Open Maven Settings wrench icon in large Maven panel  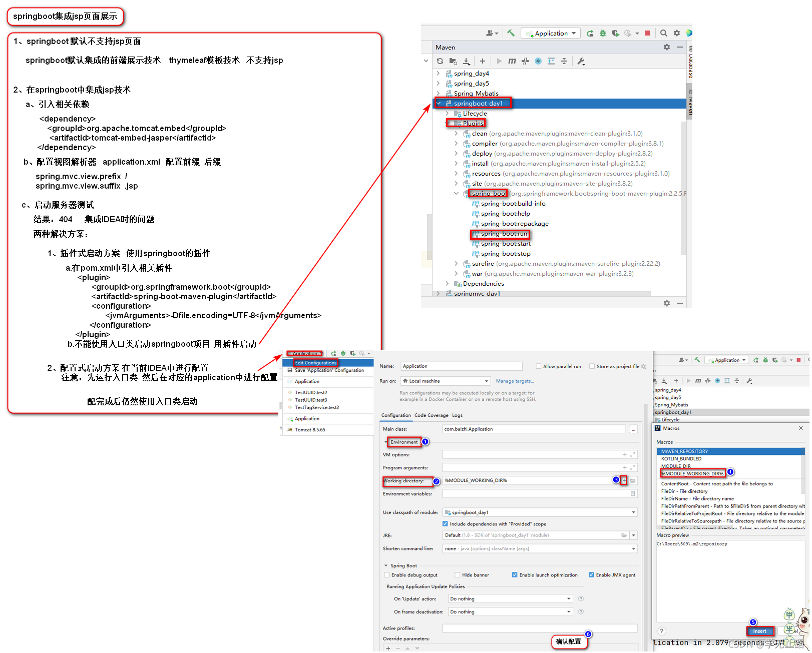pos(581,61)
